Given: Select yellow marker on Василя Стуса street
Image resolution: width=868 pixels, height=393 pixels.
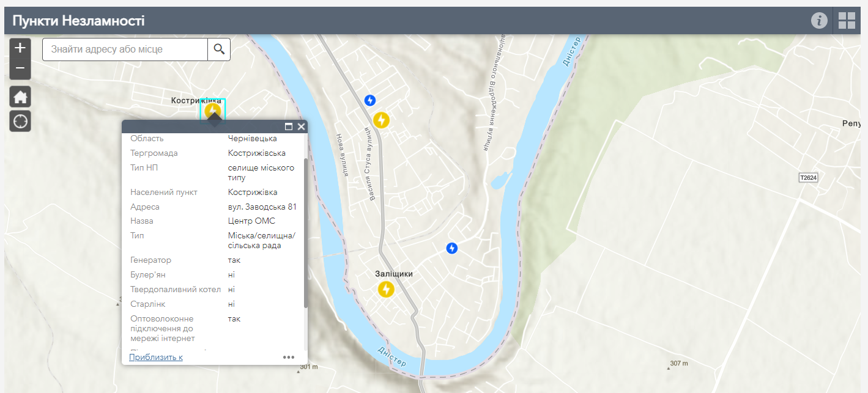Looking at the screenshot, I should click(x=381, y=120).
